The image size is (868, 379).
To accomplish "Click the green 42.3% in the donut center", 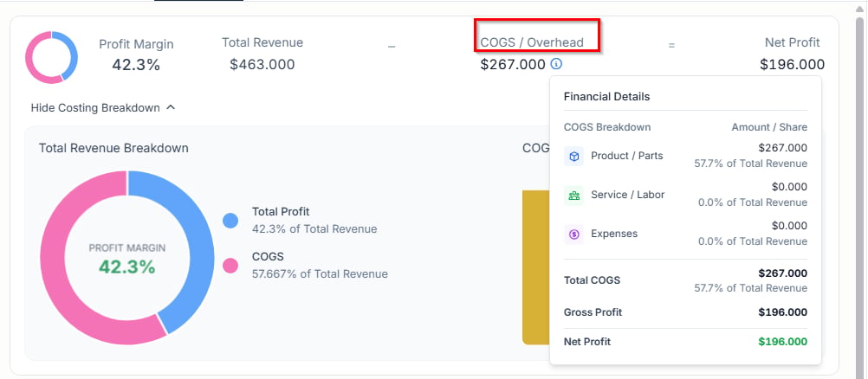I will (127, 267).
